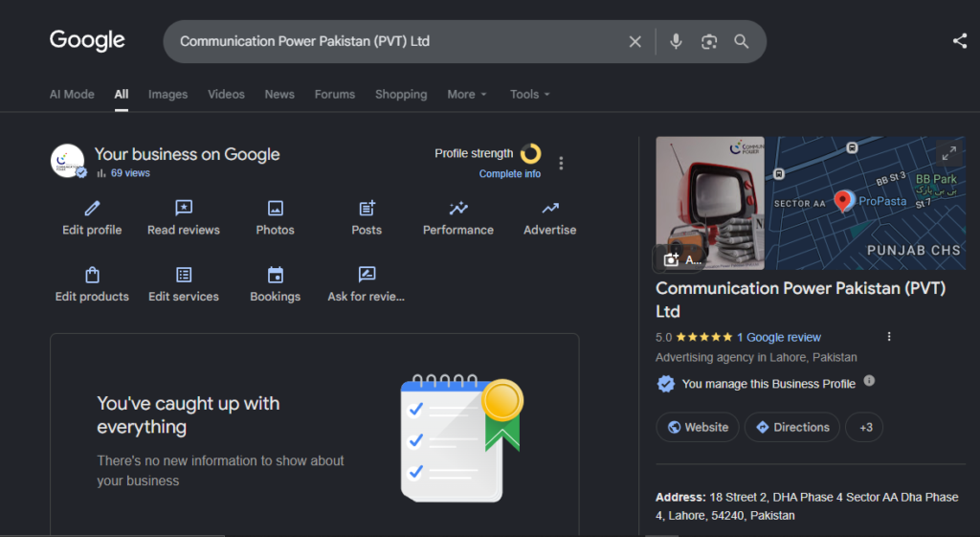Open Edit services
The image size is (980, 537).
pos(184,285)
